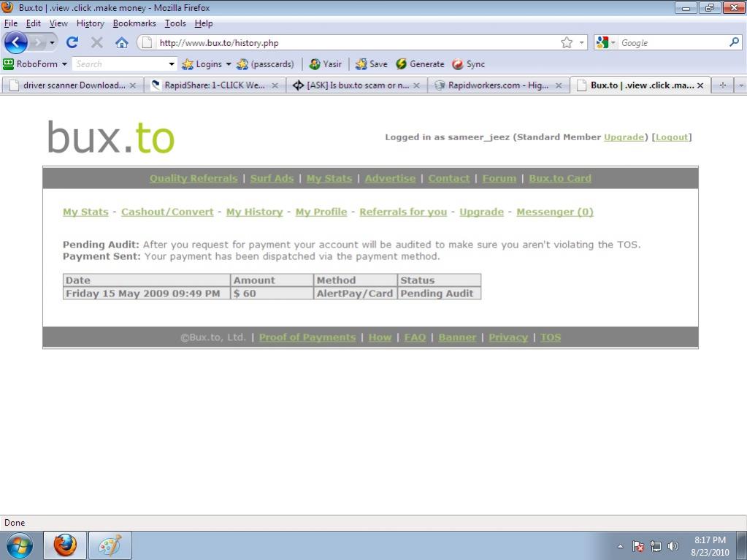This screenshot has height=560, width=747.
Task: Open Referrals for you link
Action: point(403,212)
